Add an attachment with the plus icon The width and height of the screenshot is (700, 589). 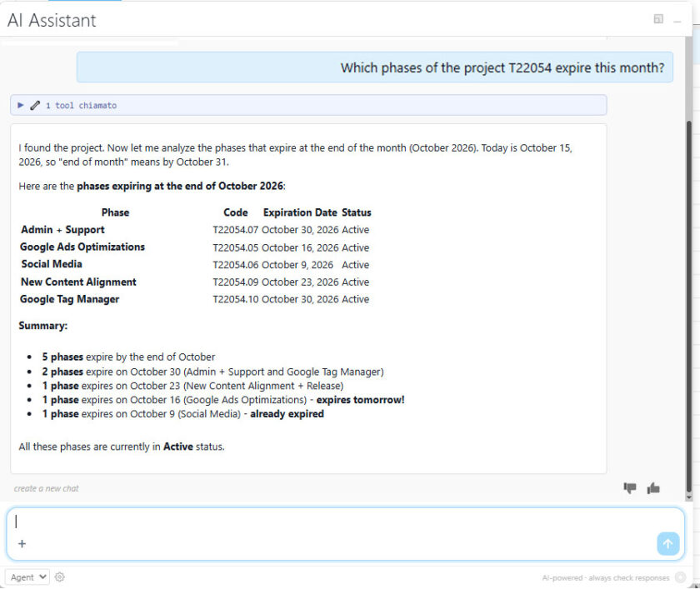pos(22,543)
